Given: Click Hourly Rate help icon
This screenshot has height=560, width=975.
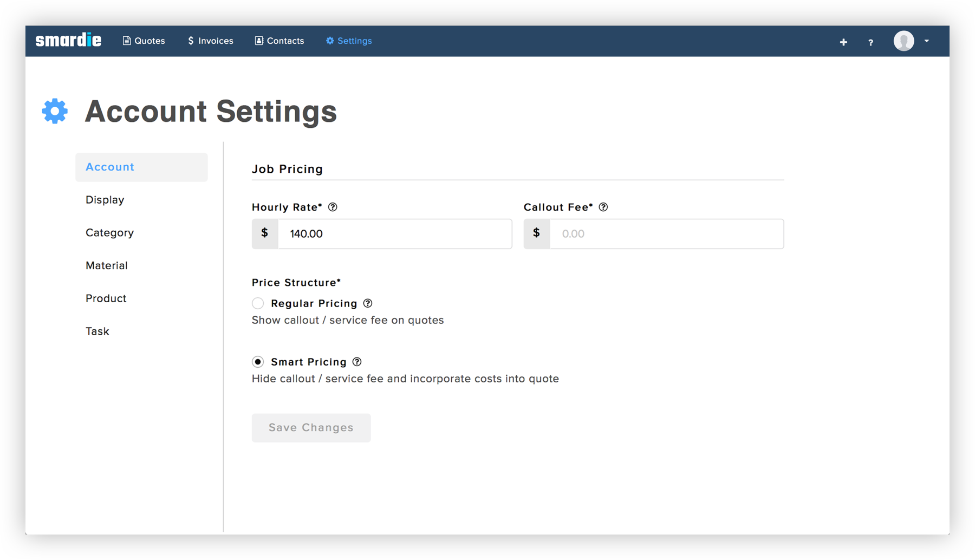Looking at the screenshot, I should pos(333,207).
